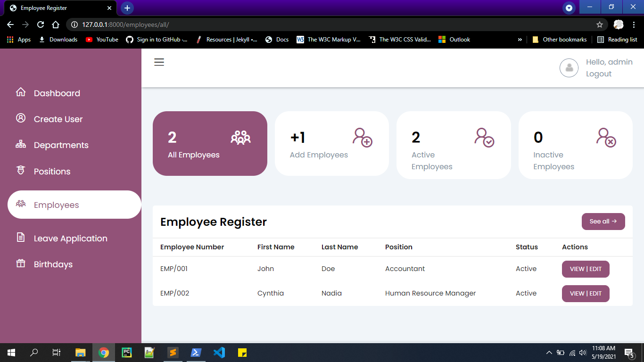This screenshot has width=644, height=362.
Task: Click the admin avatar icon in header
Action: (569, 68)
